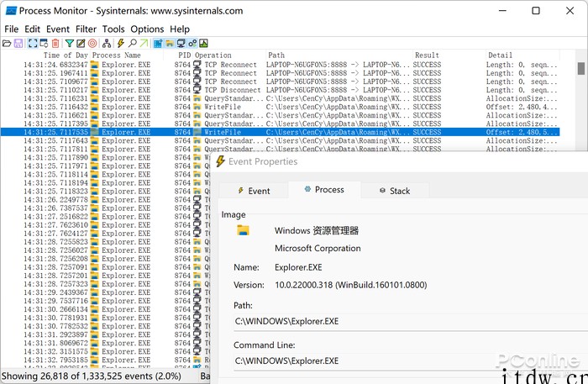588x384 pixels.
Task: Click the network icon on the 14:31:25.7109677 row
Action: coord(197,82)
